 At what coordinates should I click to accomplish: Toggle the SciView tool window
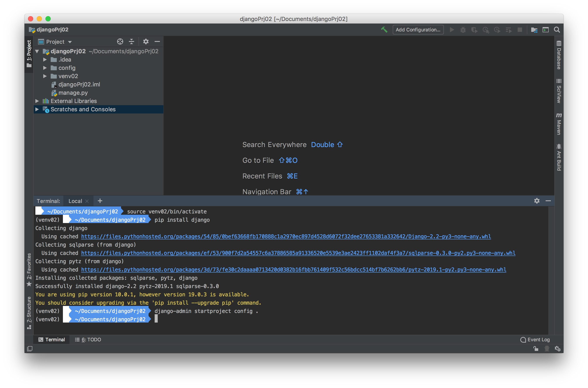(x=559, y=91)
